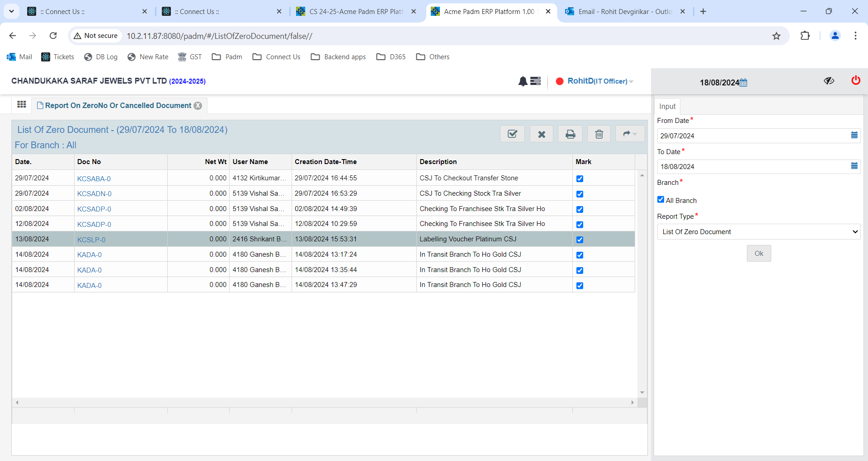Toggle the eye-slash visibility icon
Viewport: 868px width, 461px height.
point(829,80)
